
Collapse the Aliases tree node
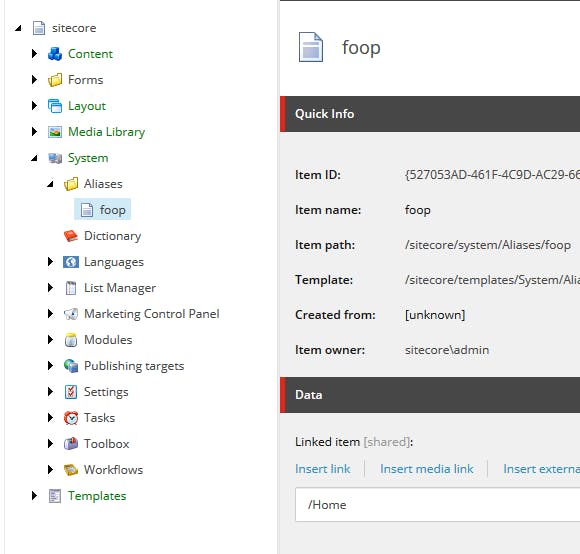click(50, 184)
